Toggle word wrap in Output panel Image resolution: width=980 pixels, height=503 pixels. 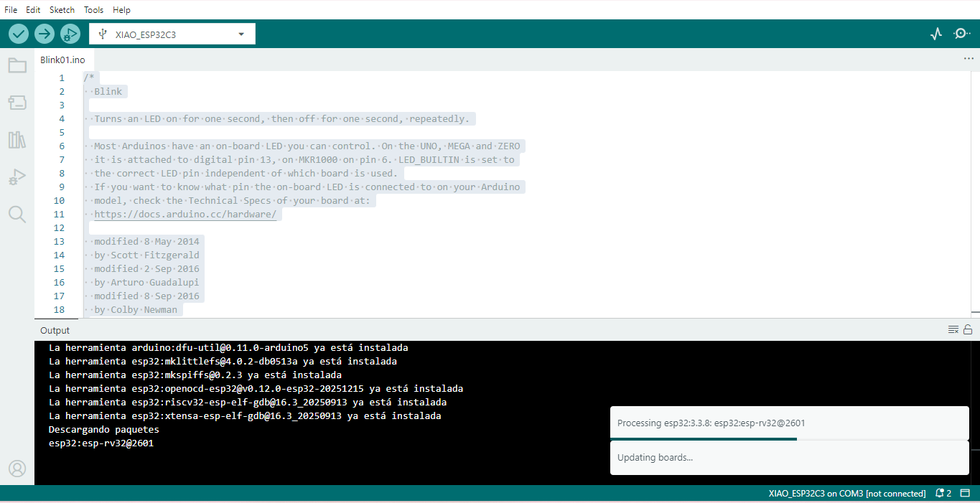(953, 330)
